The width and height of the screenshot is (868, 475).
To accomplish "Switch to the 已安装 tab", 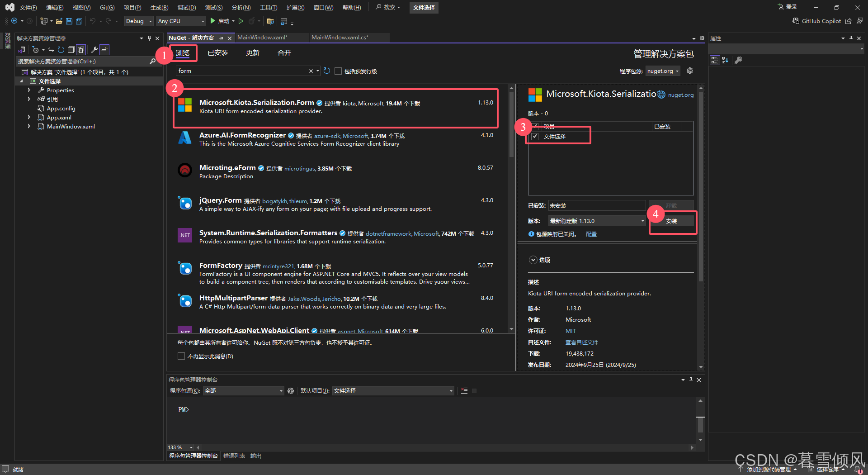I will [217, 53].
